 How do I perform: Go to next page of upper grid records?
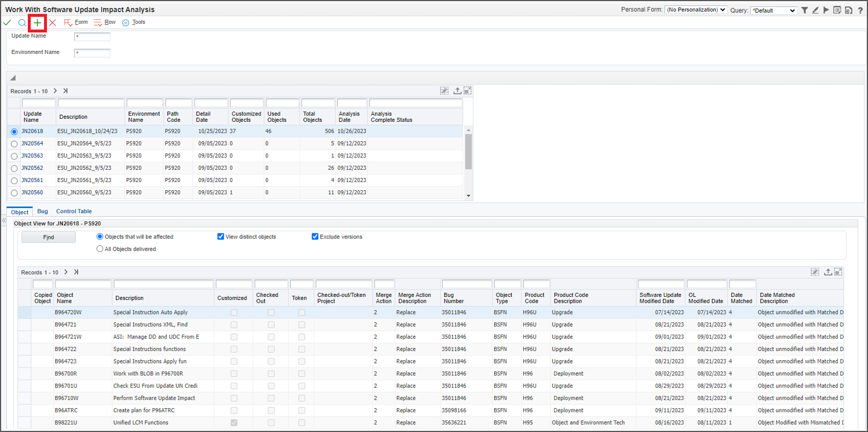pos(55,91)
